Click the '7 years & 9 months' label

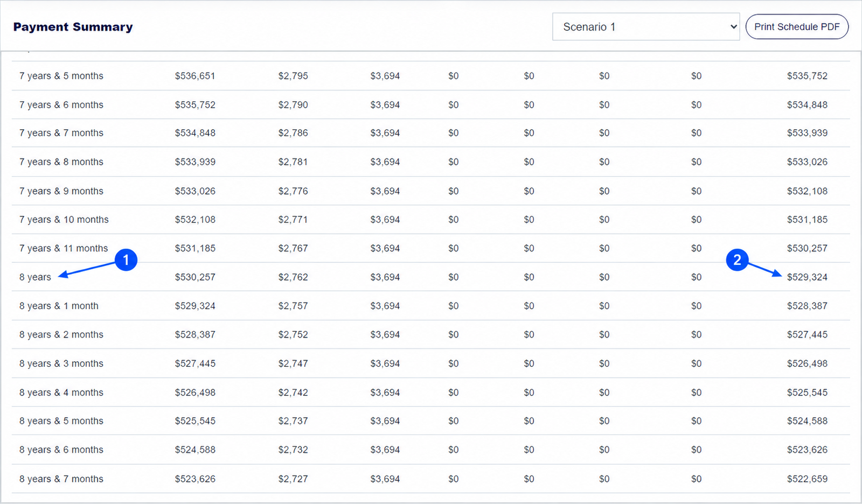pos(61,191)
